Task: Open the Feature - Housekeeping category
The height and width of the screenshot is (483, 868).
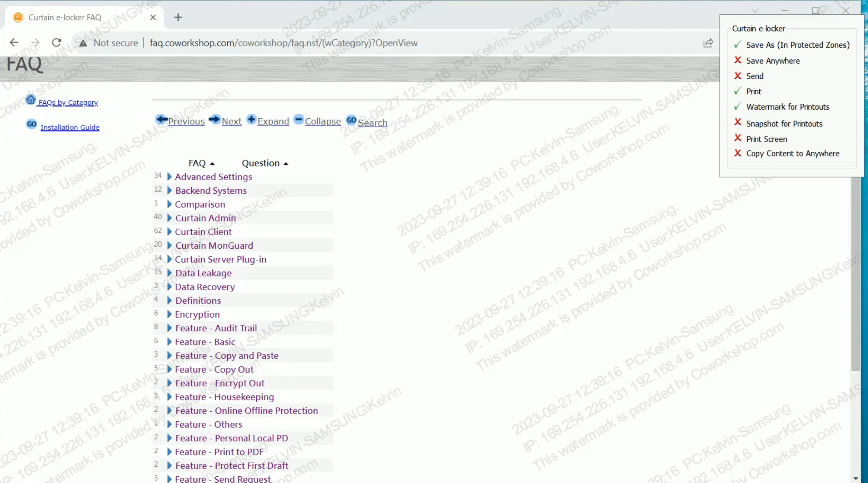Action: click(224, 397)
